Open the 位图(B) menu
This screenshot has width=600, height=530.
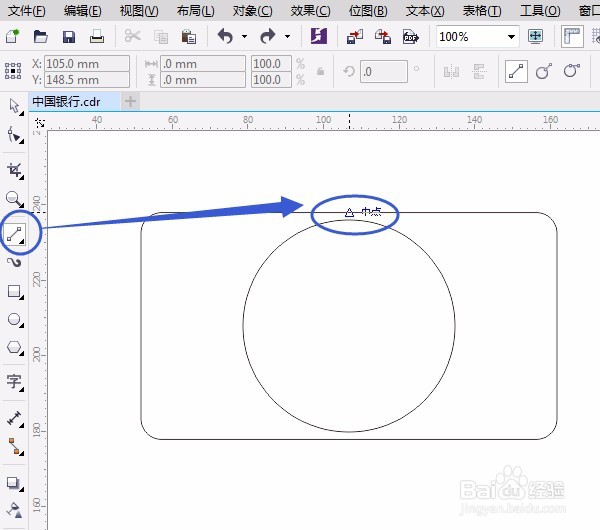[x=368, y=11]
